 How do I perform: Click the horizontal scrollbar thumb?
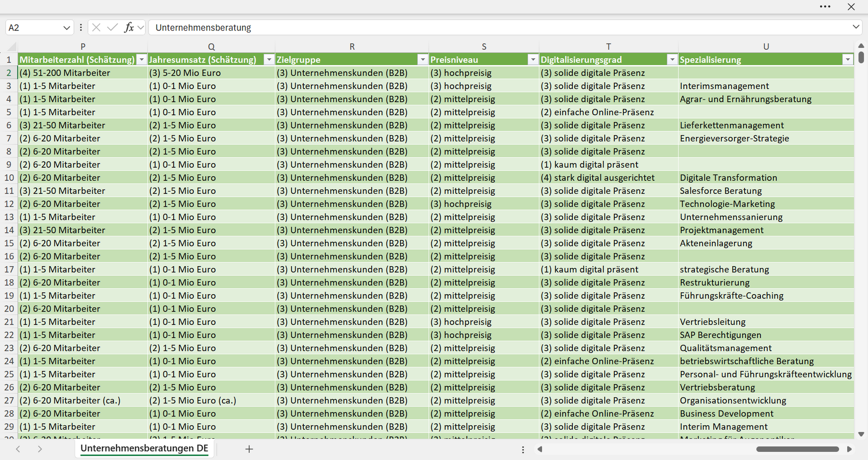pos(798,449)
